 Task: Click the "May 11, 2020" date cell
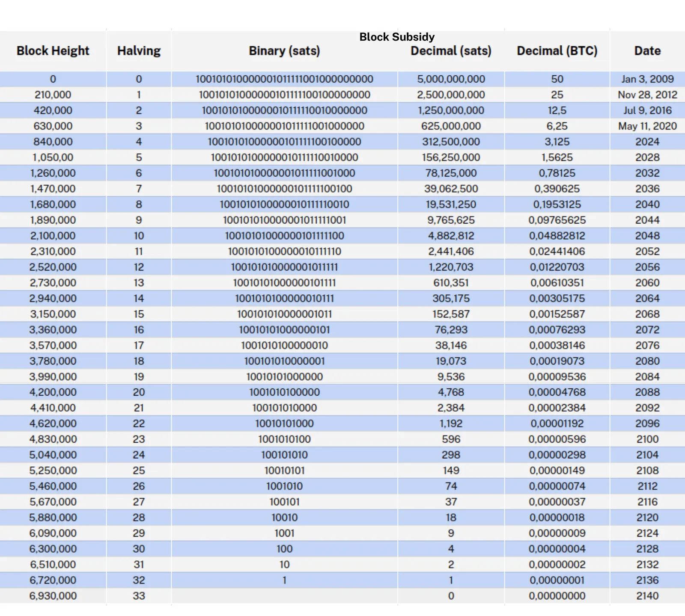[x=647, y=126]
